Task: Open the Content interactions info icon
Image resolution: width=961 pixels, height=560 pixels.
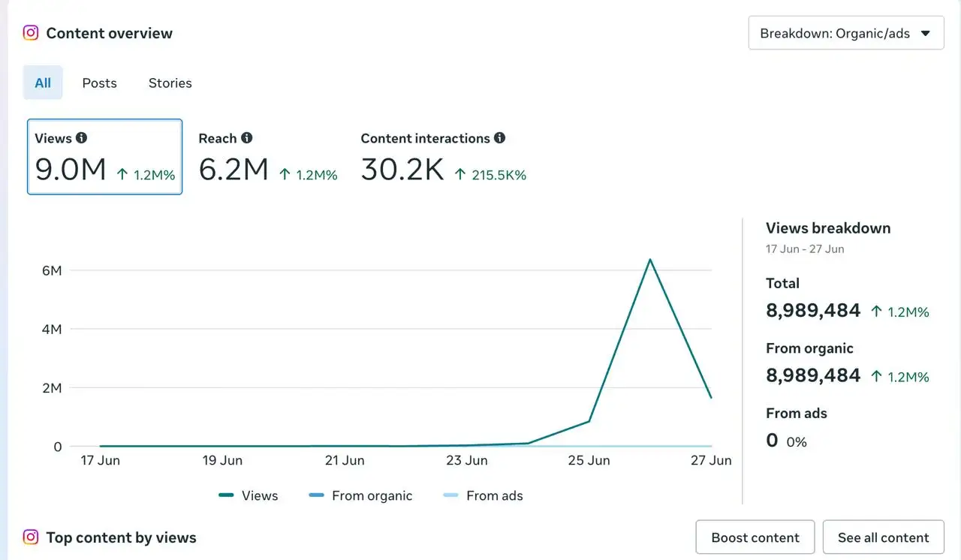Action: point(500,138)
